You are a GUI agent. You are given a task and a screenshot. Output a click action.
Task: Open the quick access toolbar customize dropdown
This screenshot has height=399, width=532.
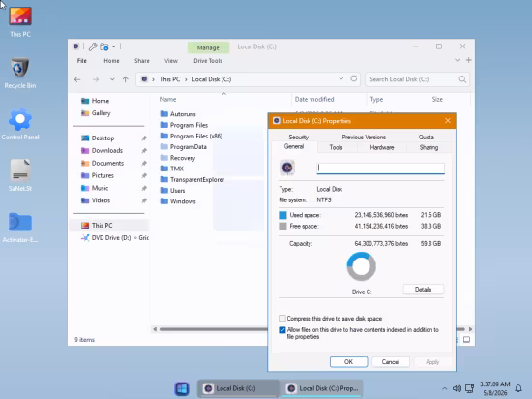pos(114,46)
